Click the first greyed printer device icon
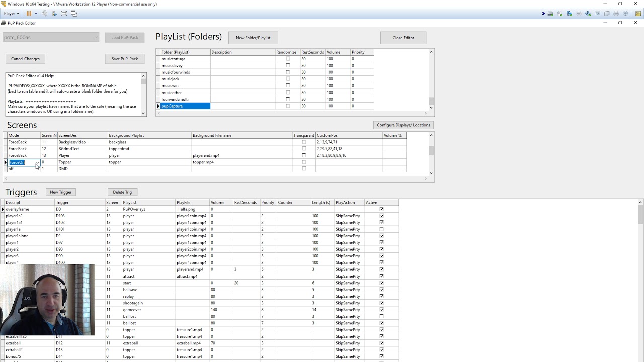The image size is (644, 362). pyautogui.click(x=579, y=14)
